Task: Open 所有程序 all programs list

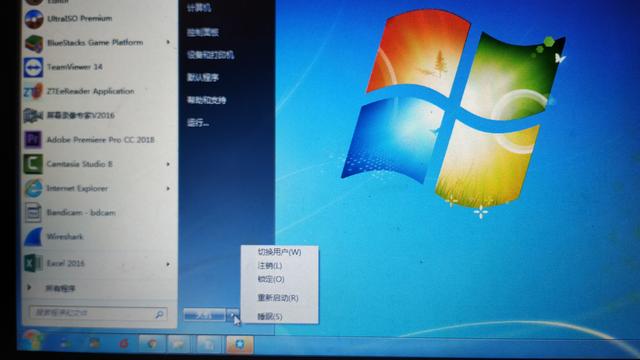Action: 60,288
